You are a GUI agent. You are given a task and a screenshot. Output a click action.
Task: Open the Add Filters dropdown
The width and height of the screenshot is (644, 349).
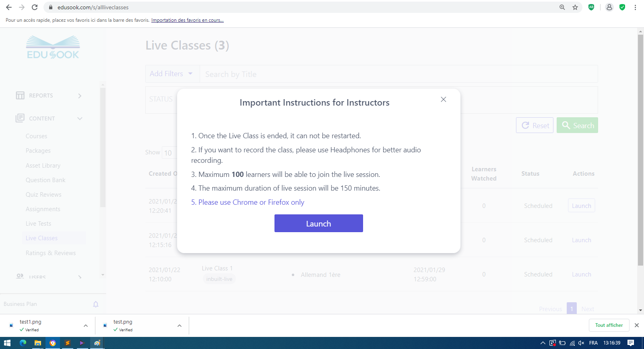[172, 74]
